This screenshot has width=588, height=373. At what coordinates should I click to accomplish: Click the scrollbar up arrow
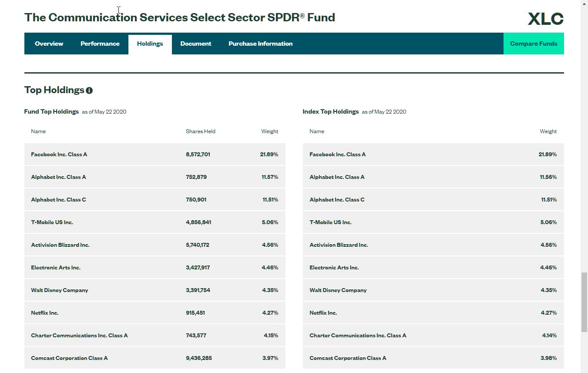point(584,3)
